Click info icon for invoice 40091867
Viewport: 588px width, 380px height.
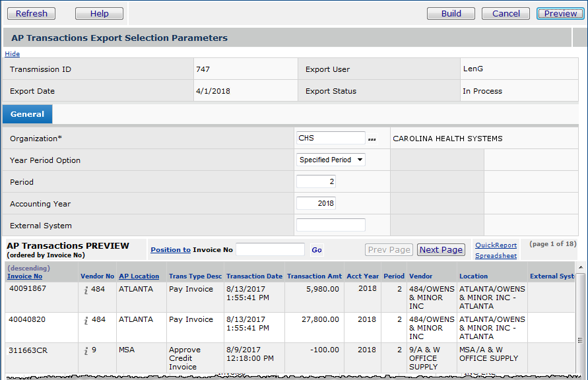pos(86,290)
